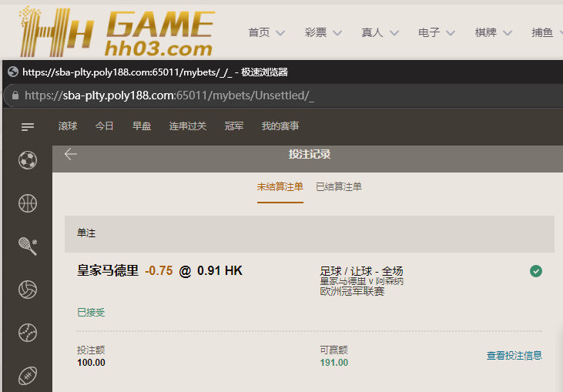The height and width of the screenshot is (392, 563).
Task: Click the back arrow beside 投注记录
Action: coord(71,154)
